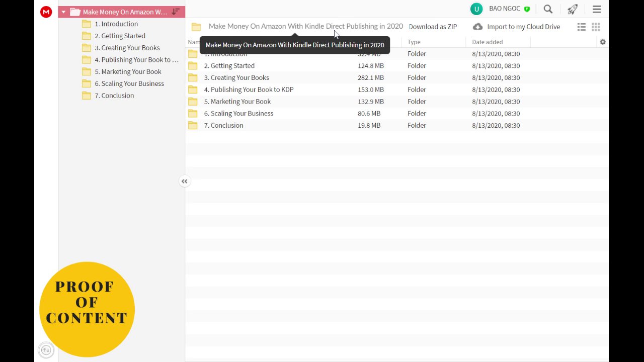Select the 2. Getting Started name in the file list
The height and width of the screenshot is (362, 644).
(x=229, y=66)
